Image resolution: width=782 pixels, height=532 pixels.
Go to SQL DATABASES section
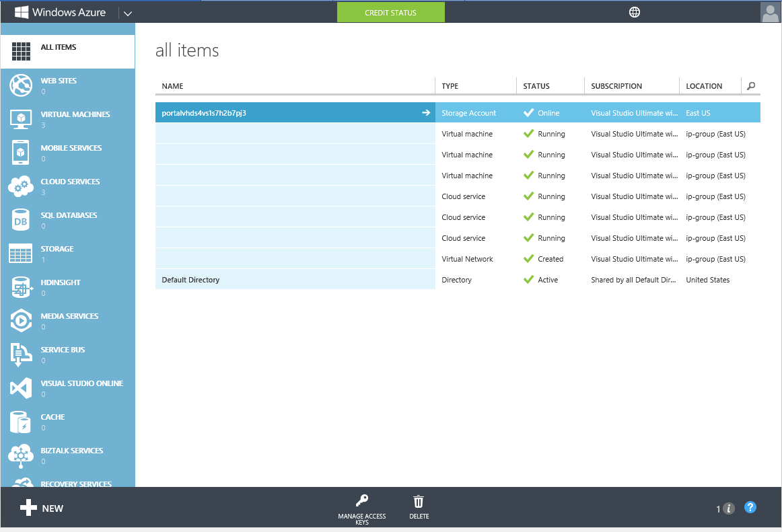(69, 215)
